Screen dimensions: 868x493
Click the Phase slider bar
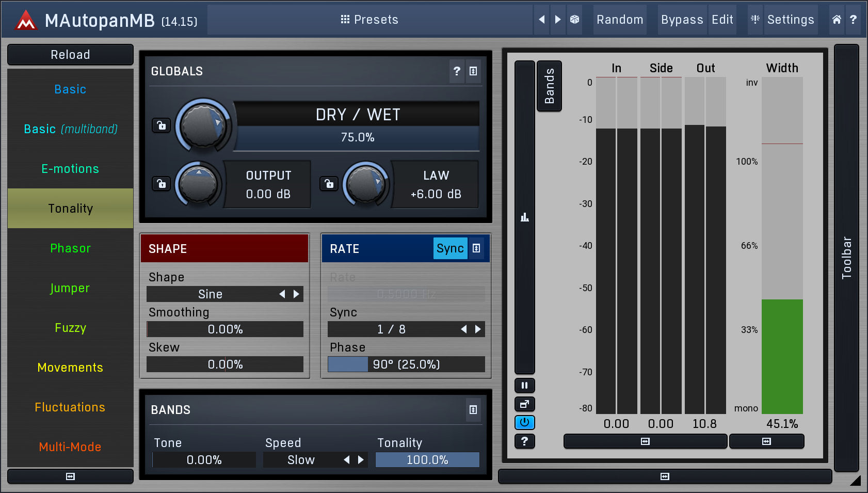click(406, 364)
